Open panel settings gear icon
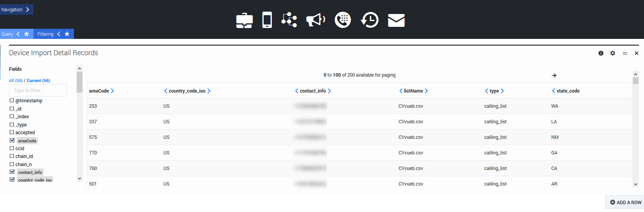Image resolution: width=644 pixels, height=212 pixels. [x=612, y=53]
